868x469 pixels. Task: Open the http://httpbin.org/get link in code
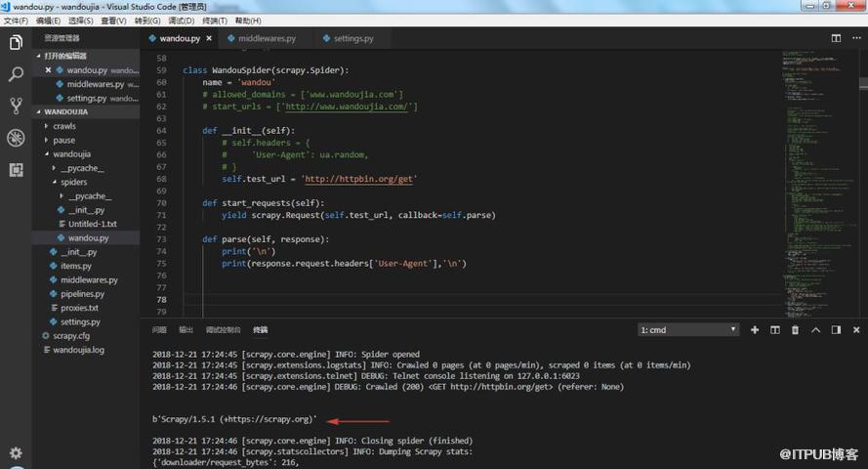click(358, 179)
